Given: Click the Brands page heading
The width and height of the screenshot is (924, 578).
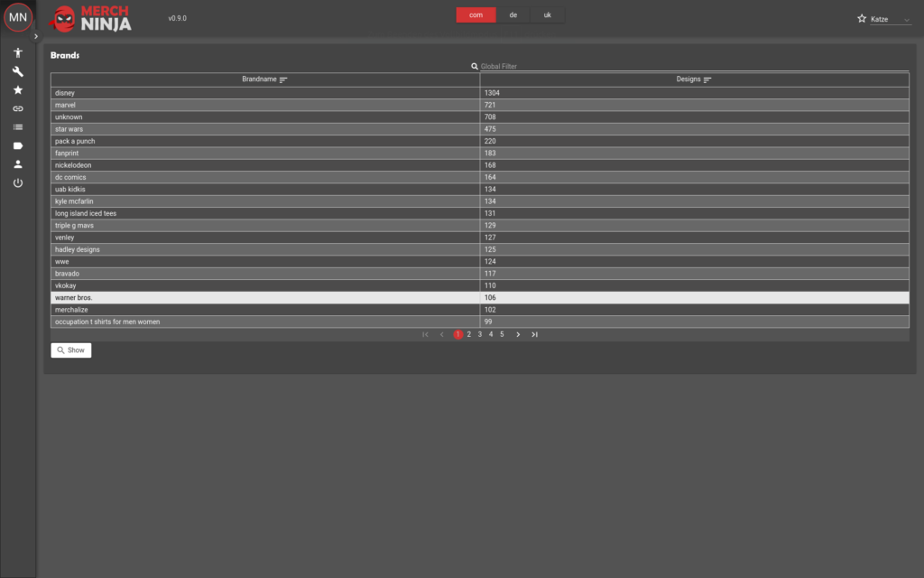Looking at the screenshot, I should [x=65, y=55].
